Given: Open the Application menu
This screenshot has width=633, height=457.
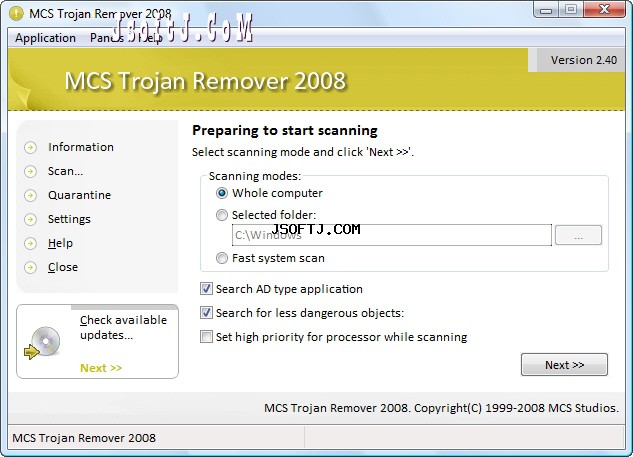Looking at the screenshot, I should pyautogui.click(x=46, y=38).
